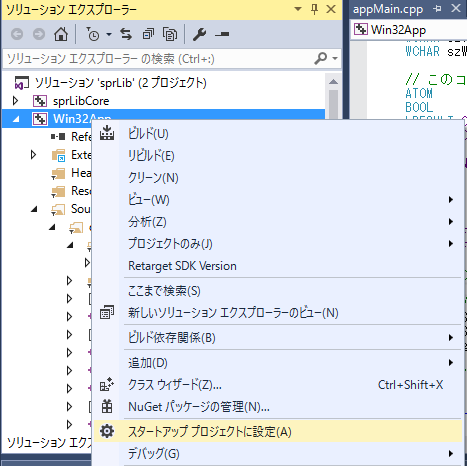The width and height of the screenshot is (467, 466).
Task: Choose スタートアップ プロジェクトに設定(A)
Action: (x=278, y=431)
